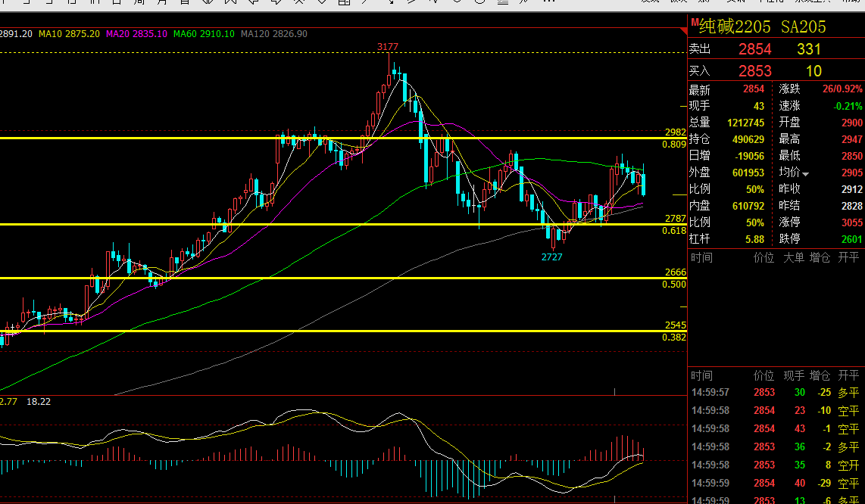Select the 0.382 Fibonacci level label
865x504 pixels.
coord(674,338)
